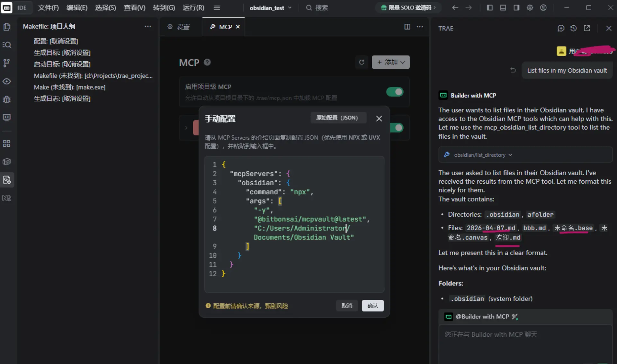Click the cube icon in the activity bar
This screenshot has height=364, width=617.
pyautogui.click(x=7, y=162)
